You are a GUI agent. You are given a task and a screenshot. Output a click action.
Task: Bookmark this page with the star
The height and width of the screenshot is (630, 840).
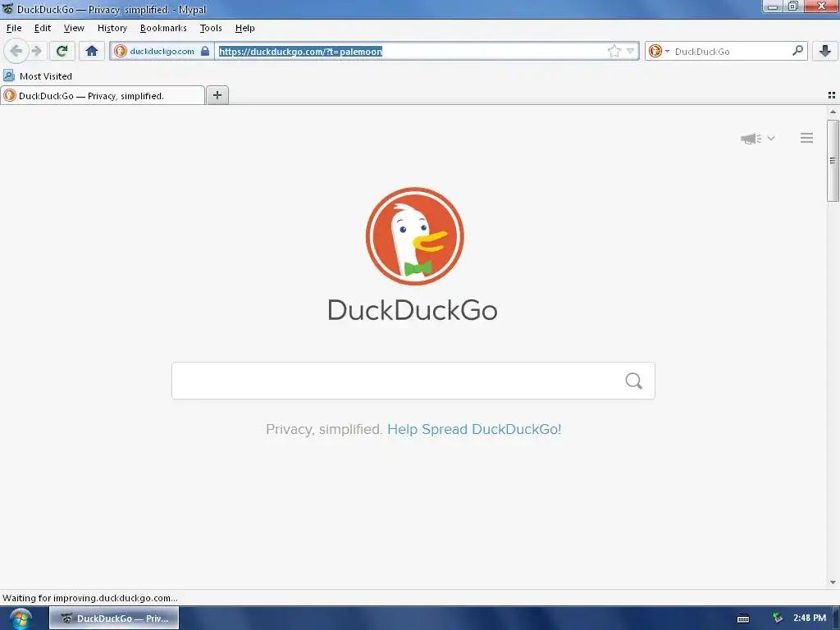[614, 52]
